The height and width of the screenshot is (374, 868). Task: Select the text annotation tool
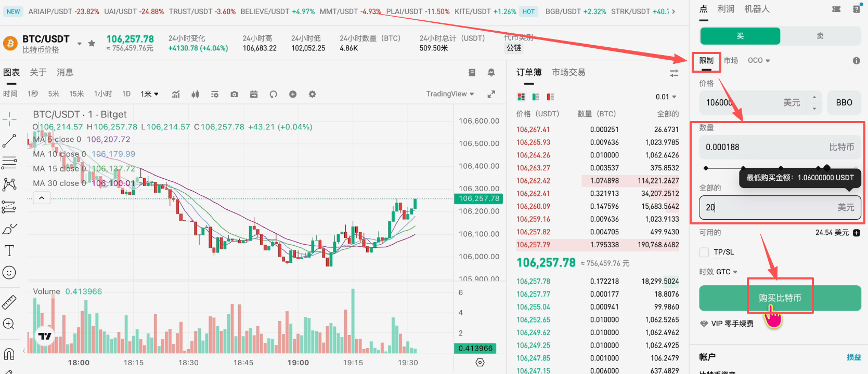(9, 251)
